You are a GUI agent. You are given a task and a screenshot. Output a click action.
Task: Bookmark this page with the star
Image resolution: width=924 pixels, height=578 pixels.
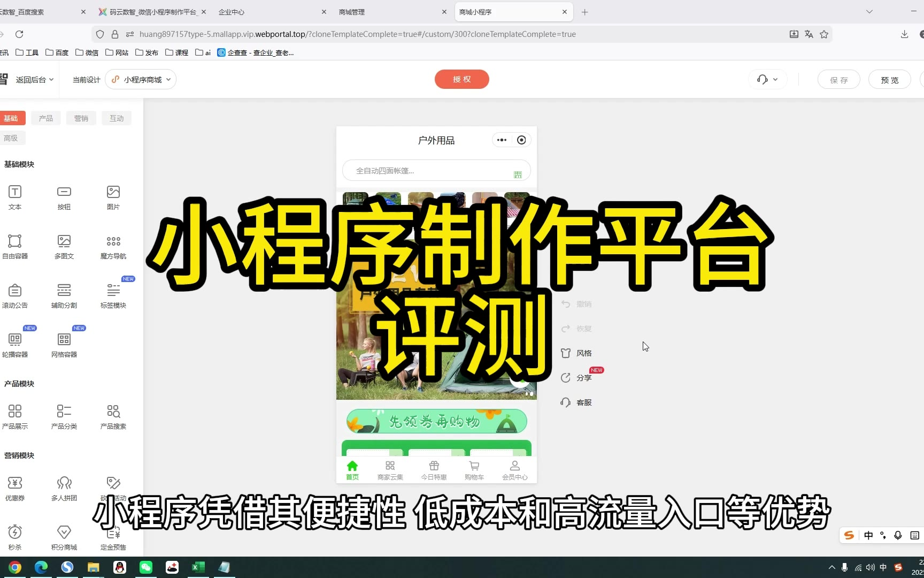[824, 34]
